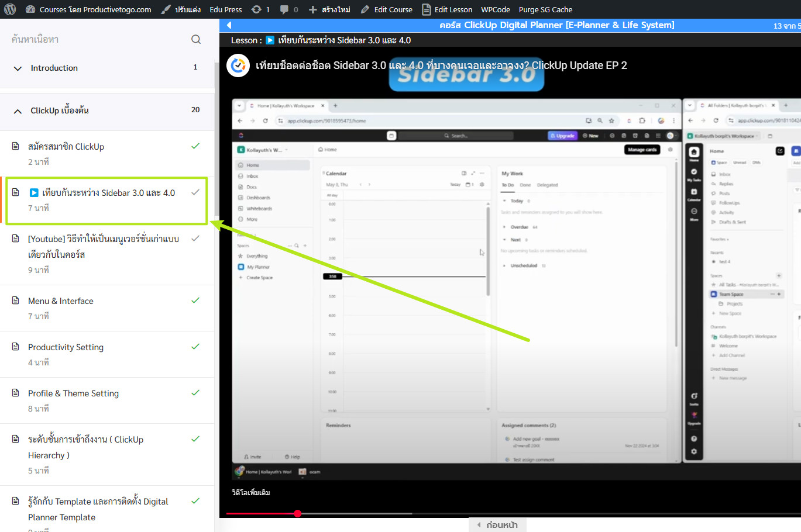801x532 pixels.
Task: Open the Menu & Interface lesson
Action: [61, 301]
